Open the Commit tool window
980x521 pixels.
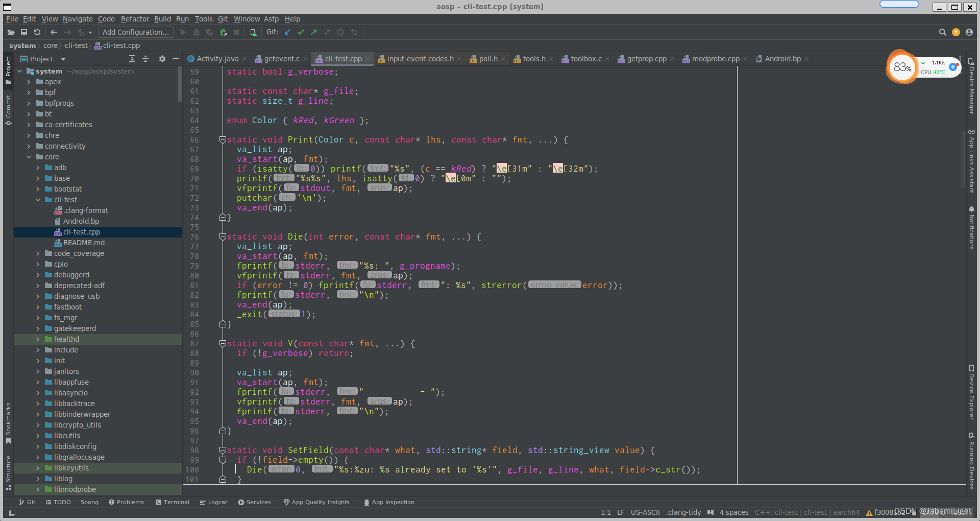pos(8,110)
